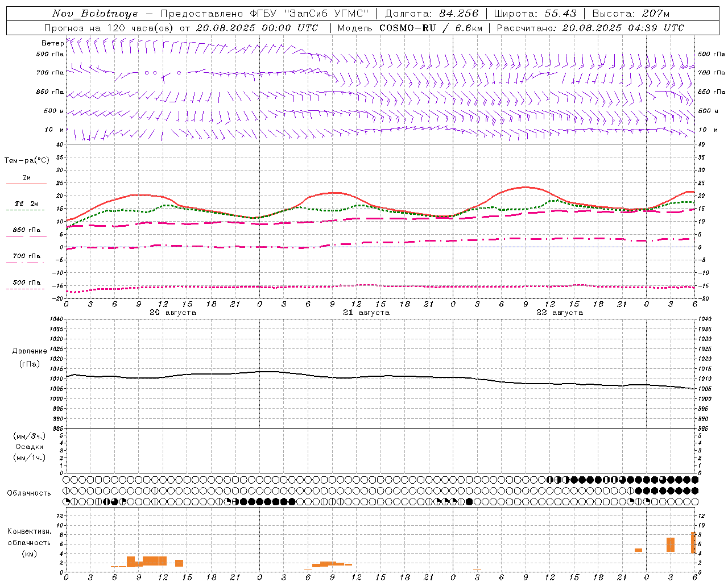This screenshot has height=582, width=728.
Task: Select the (мм/3ч.) precipitation unit label
Action: coord(30,436)
